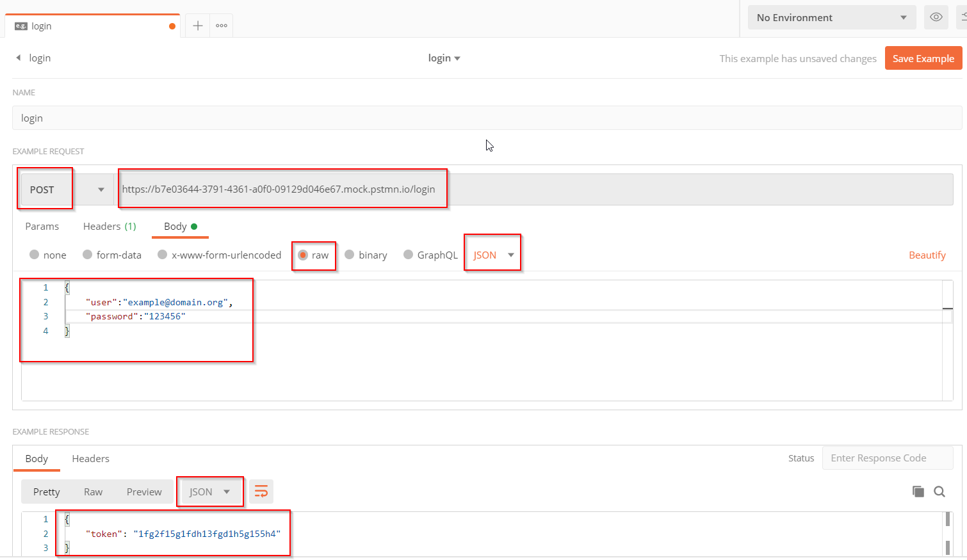
Task: Select the Pretty view mode
Action: pyautogui.click(x=47, y=492)
